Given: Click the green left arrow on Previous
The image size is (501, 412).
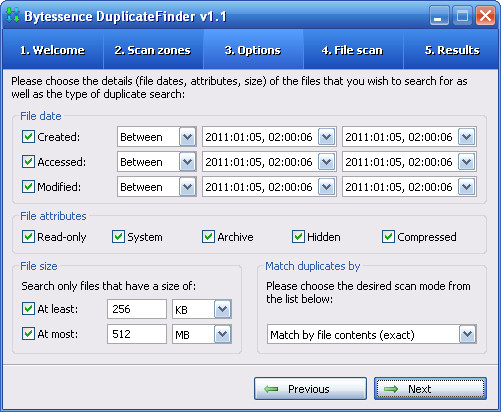Looking at the screenshot, I should click(x=271, y=389).
